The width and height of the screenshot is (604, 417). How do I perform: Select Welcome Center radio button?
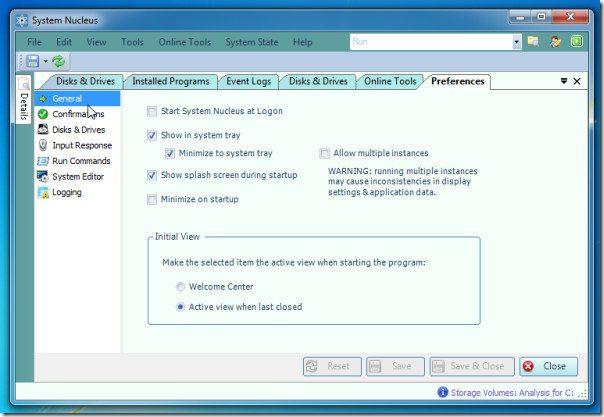(180, 287)
